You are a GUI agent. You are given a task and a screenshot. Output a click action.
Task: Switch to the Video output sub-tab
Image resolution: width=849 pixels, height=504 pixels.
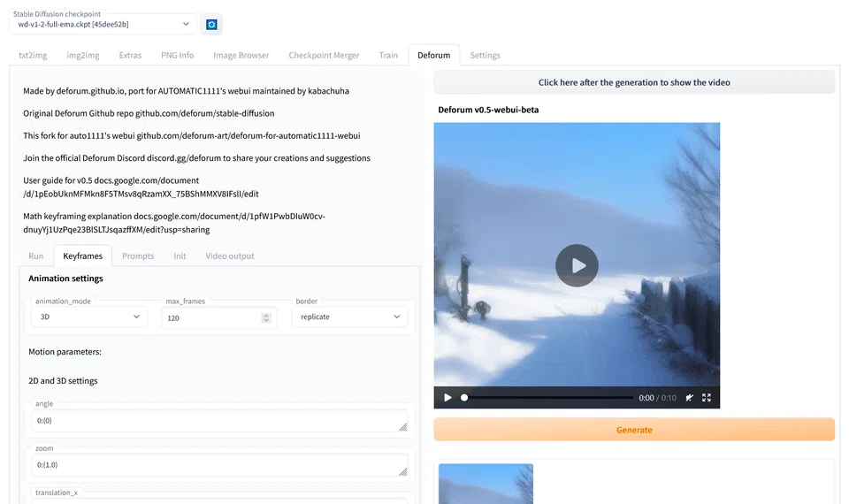230,256
